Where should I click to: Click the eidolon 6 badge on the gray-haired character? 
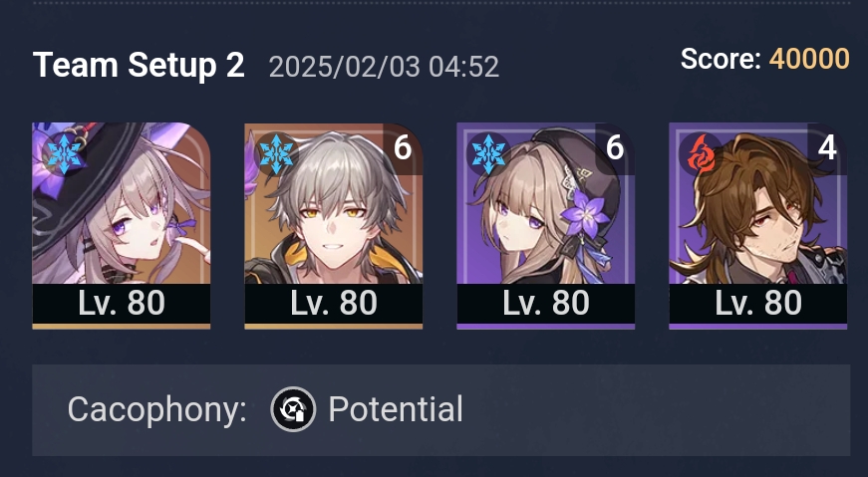pyautogui.click(x=403, y=148)
